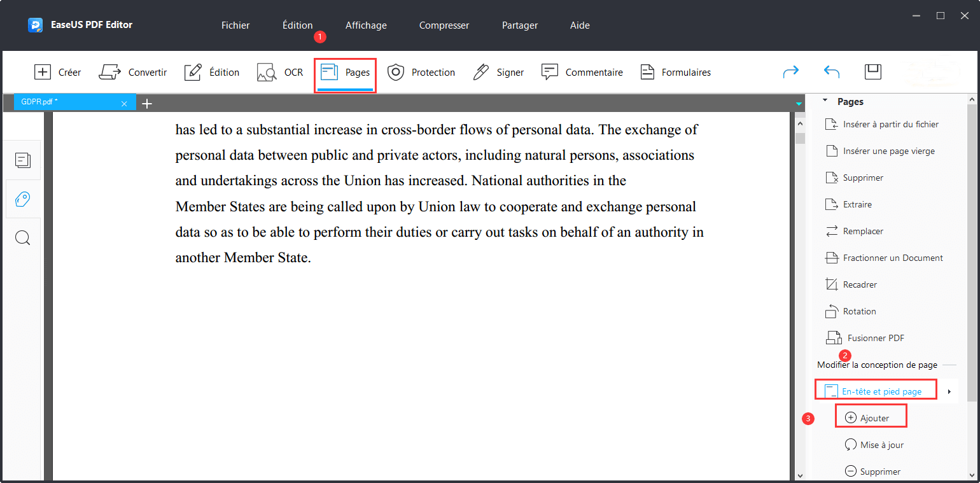Click 'Modifier la conception de page' label

coord(877,365)
